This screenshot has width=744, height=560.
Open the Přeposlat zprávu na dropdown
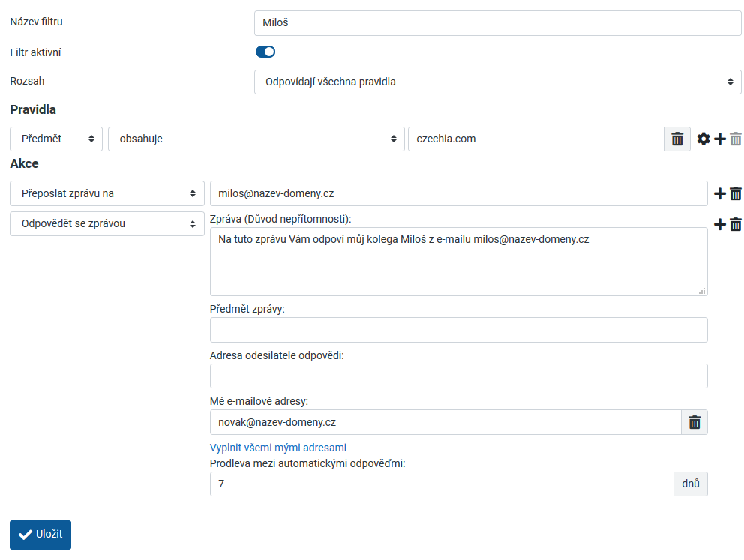click(x=106, y=193)
